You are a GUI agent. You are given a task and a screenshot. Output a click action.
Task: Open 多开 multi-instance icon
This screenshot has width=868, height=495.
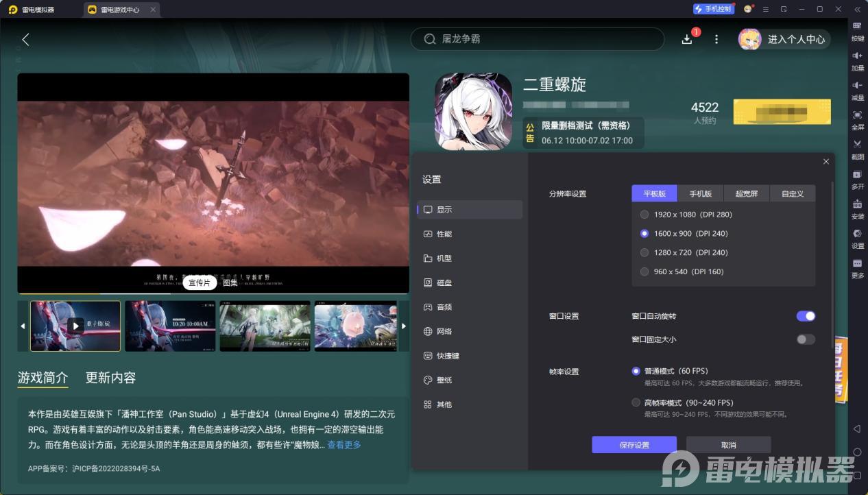[x=858, y=179]
